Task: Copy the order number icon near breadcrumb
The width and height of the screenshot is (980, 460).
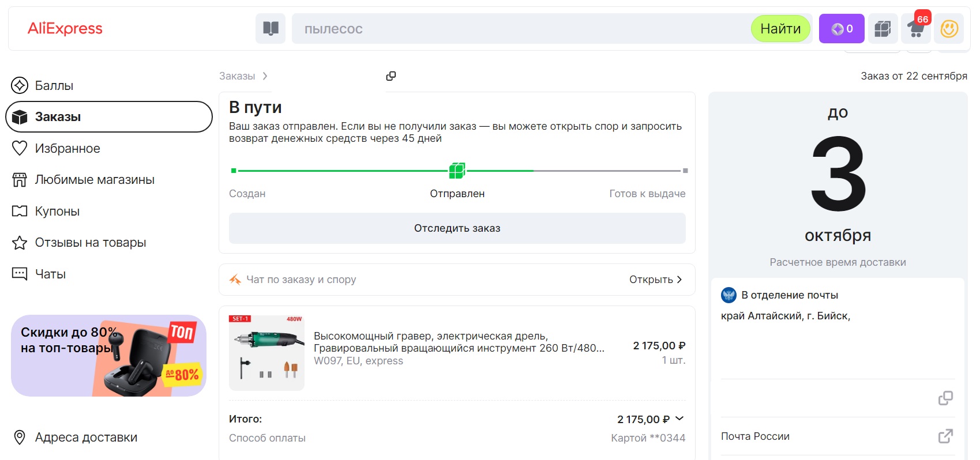Action: tap(391, 76)
